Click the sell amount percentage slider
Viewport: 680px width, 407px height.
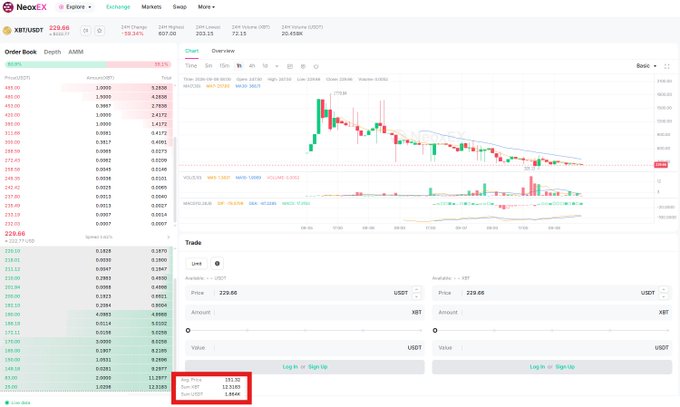click(x=552, y=330)
